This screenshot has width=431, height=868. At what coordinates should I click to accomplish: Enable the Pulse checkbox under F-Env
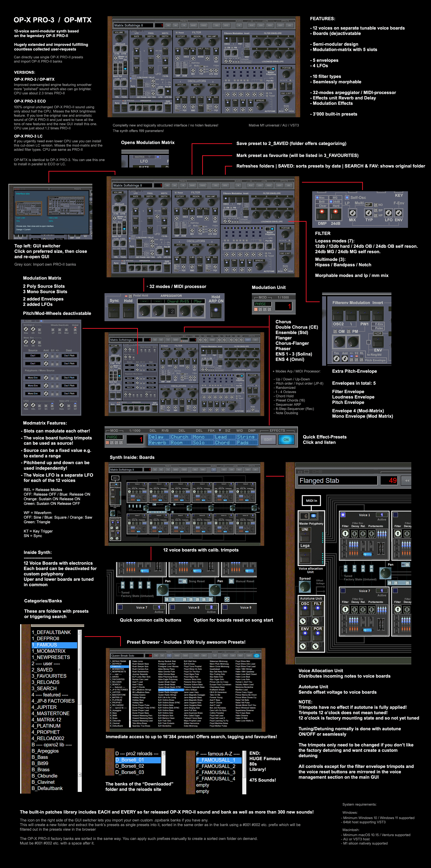pyautogui.click(x=373, y=328)
